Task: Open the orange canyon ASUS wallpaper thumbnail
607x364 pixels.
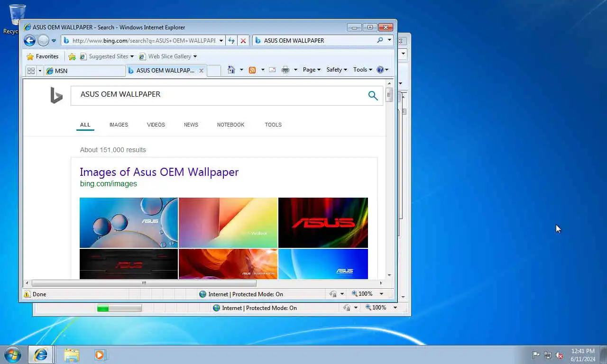Action: (228, 264)
